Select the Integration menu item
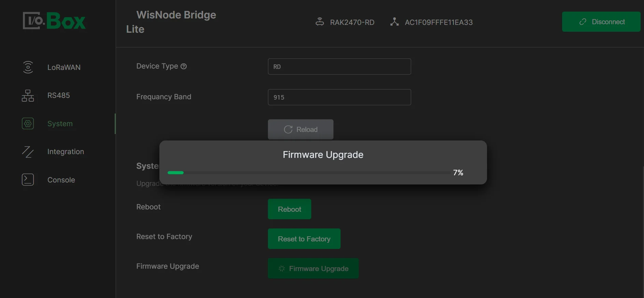Screen dimensions: 644x298 (66, 152)
